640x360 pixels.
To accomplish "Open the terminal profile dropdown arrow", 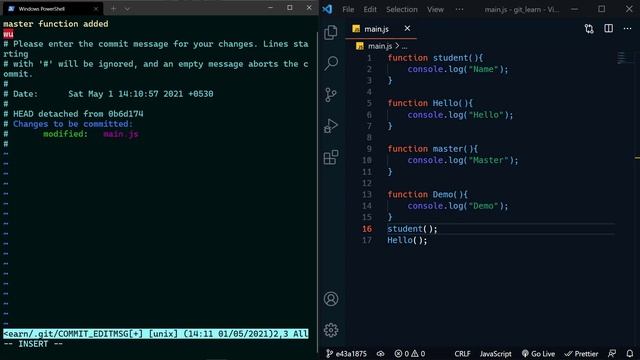I will (x=127, y=9).
